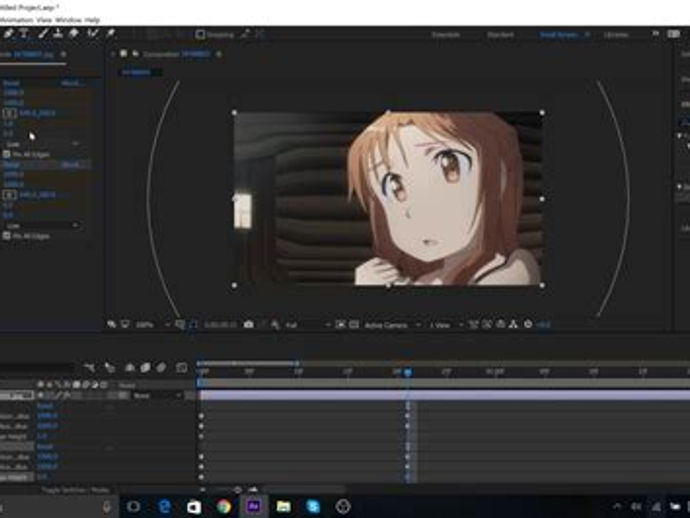690x518 pixels.
Task: Open the Animation menu
Action: pos(17,20)
